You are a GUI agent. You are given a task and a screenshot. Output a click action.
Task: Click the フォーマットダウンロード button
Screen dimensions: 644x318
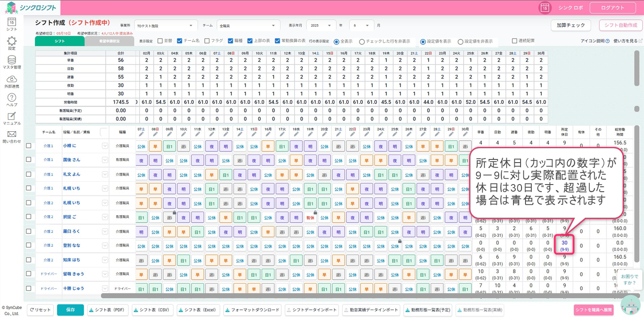(x=253, y=310)
